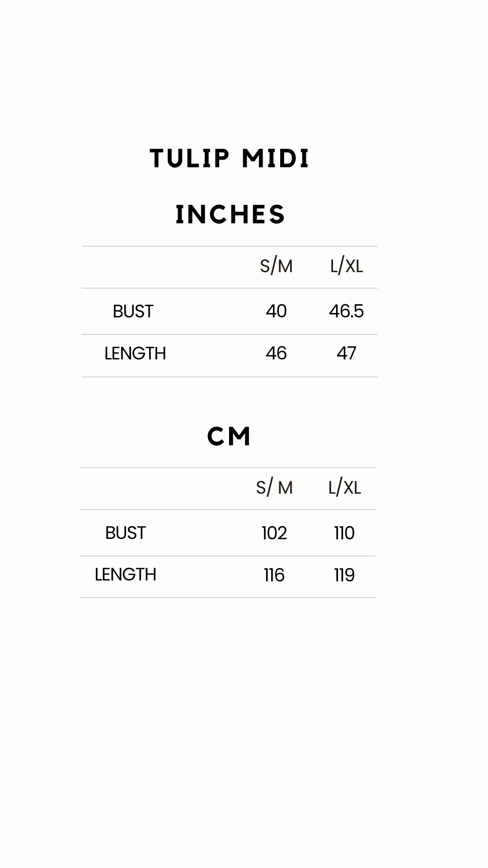Select L/XL column header in inches table
The image size is (488, 868).
tap(347, 266)
